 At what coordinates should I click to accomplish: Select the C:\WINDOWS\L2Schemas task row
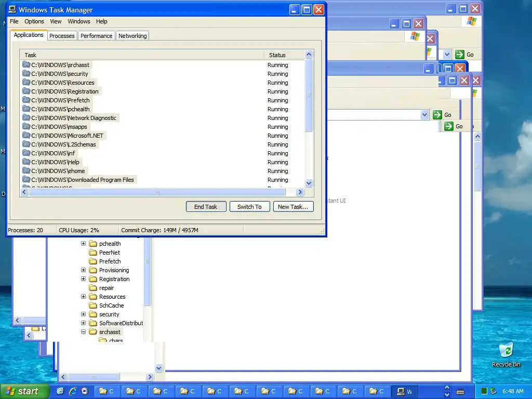[163, 144]
